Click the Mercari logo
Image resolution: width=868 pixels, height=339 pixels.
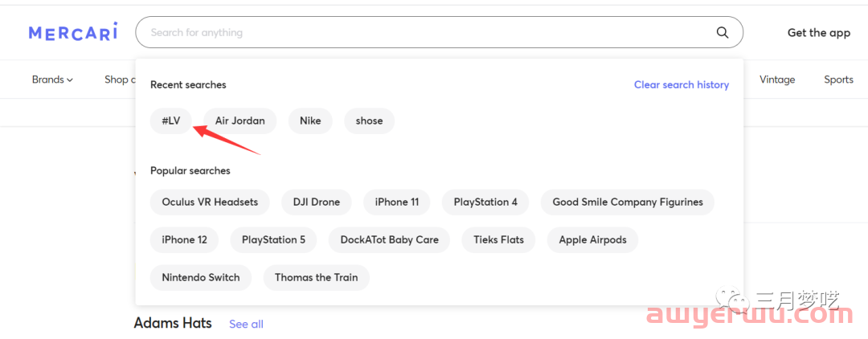(73, 32)
